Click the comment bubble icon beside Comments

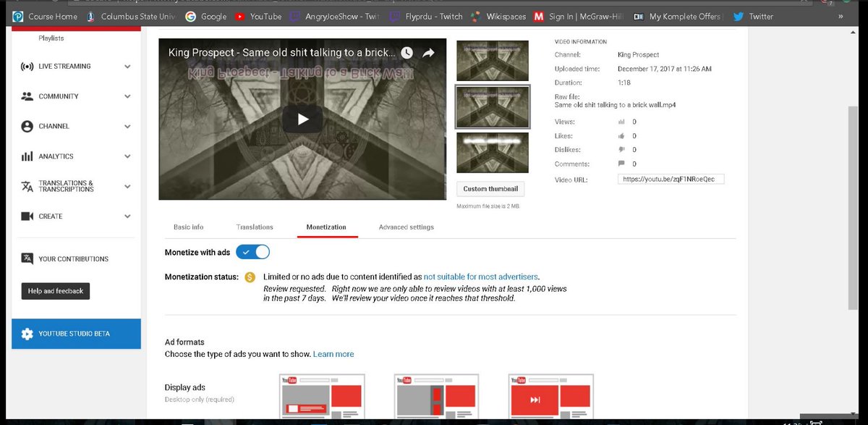click(x=621, y=164)
